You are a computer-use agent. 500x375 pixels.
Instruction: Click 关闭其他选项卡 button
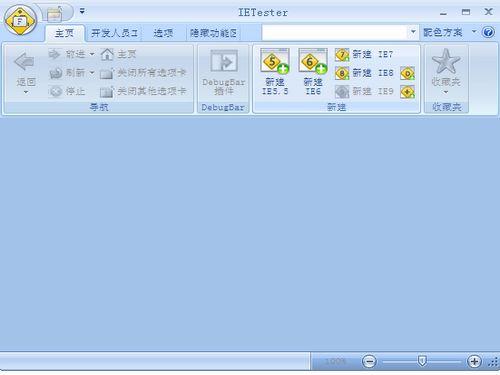tap(143, 91)
